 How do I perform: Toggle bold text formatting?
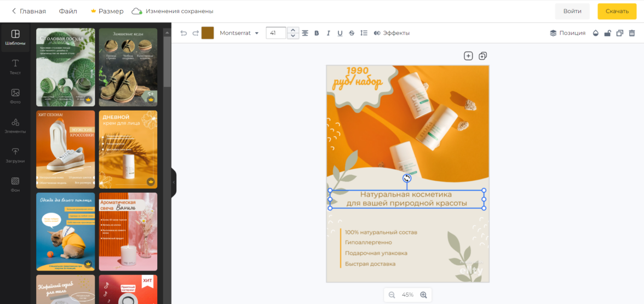tap(317, 33)
